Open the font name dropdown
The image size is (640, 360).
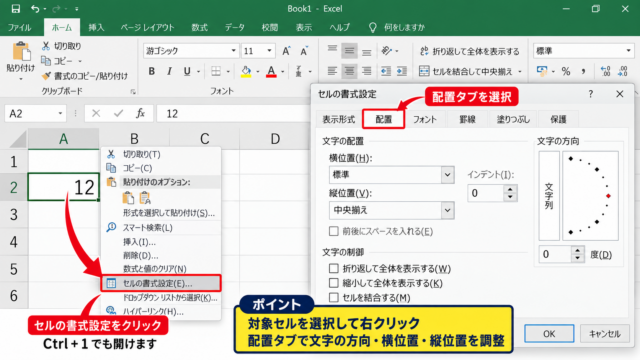233,51
